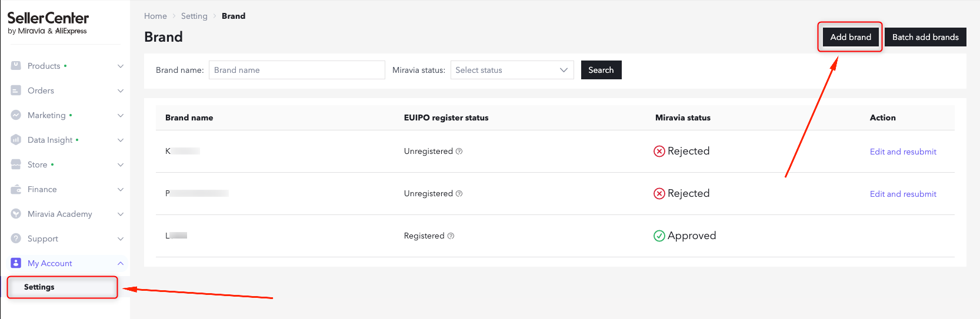Viewport: 980px width, 319px height.
Task: Click the Orders sidebar icon
Action: click(x=16, y=90)
